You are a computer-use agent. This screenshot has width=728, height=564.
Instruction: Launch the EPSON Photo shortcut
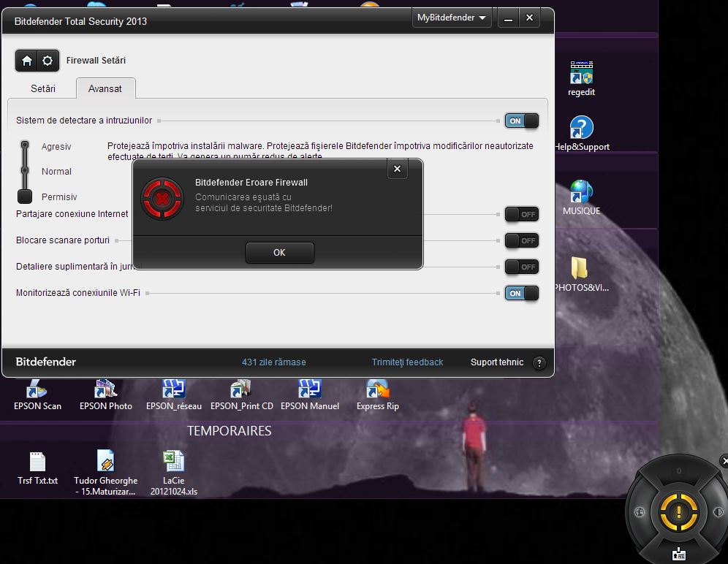tap(106, 395)
